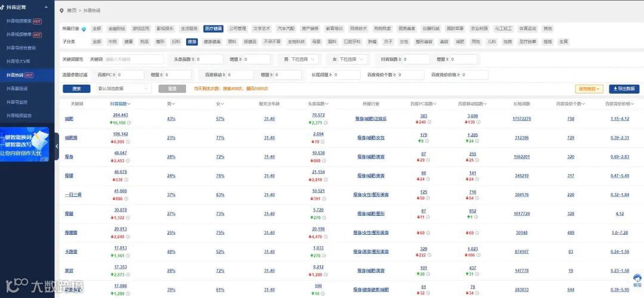Image resolution: width=644 pixels, height=298 pixels.
Task: Open the 使用教程 dropdown button
Action: pos(589,89)
